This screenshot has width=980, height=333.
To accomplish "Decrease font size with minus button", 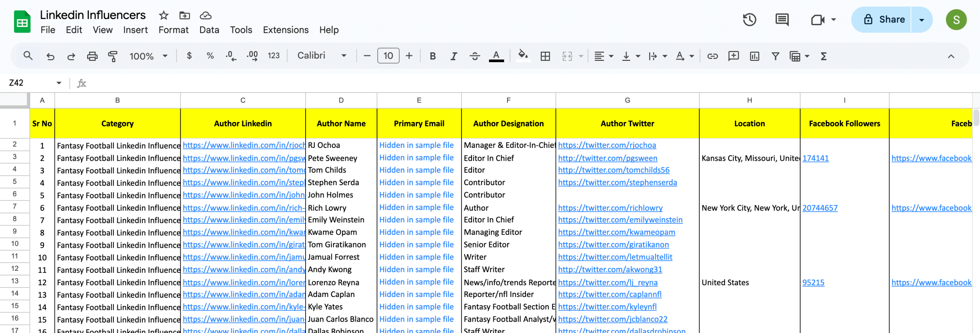I will click(367, 56).
